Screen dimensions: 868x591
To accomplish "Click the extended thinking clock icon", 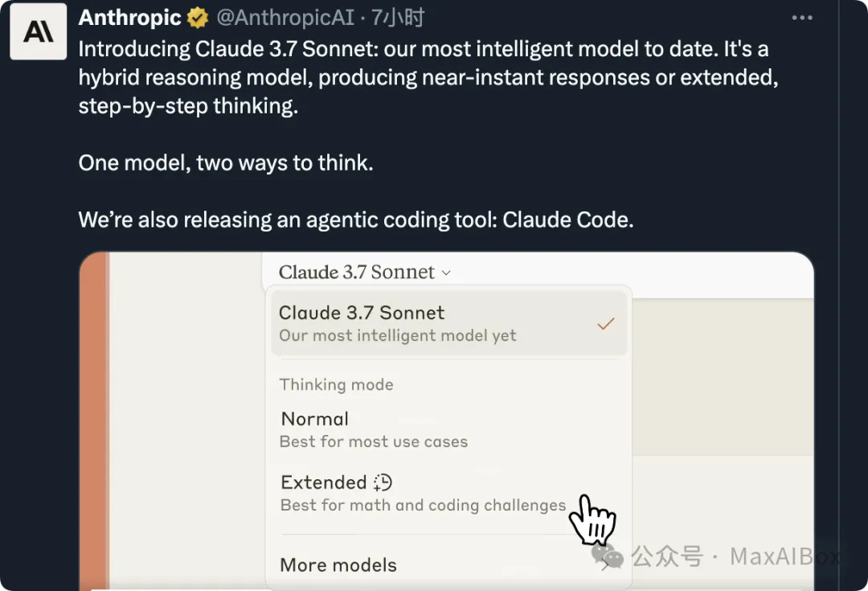I will point(383,482).
